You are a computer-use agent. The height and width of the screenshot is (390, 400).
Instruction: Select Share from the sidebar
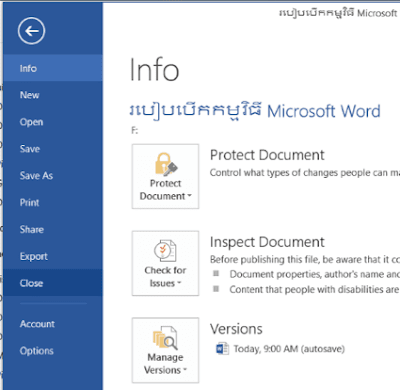click(x=53, y=229)
